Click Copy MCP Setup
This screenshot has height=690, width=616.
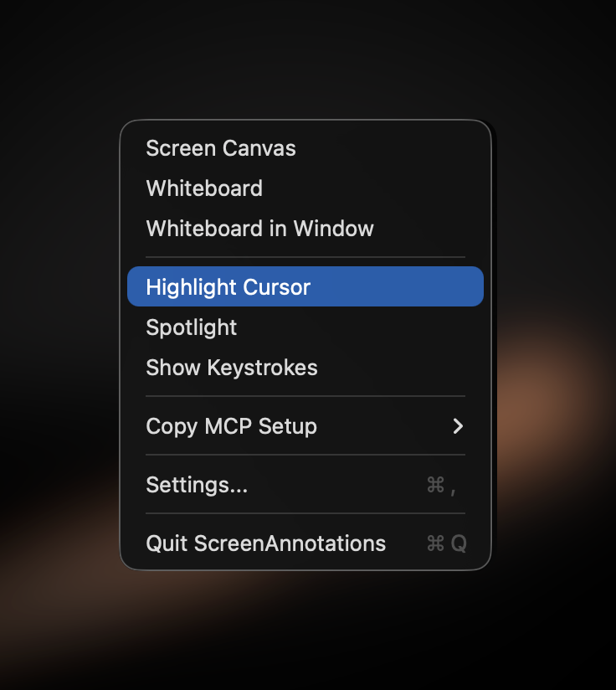(x=231, y=426)
